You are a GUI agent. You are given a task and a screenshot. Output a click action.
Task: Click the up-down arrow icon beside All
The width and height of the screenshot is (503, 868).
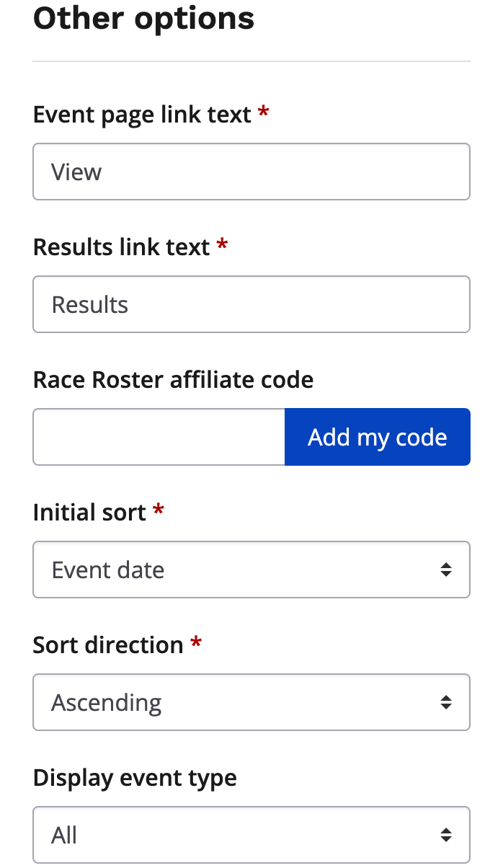[x=447, y=835]
